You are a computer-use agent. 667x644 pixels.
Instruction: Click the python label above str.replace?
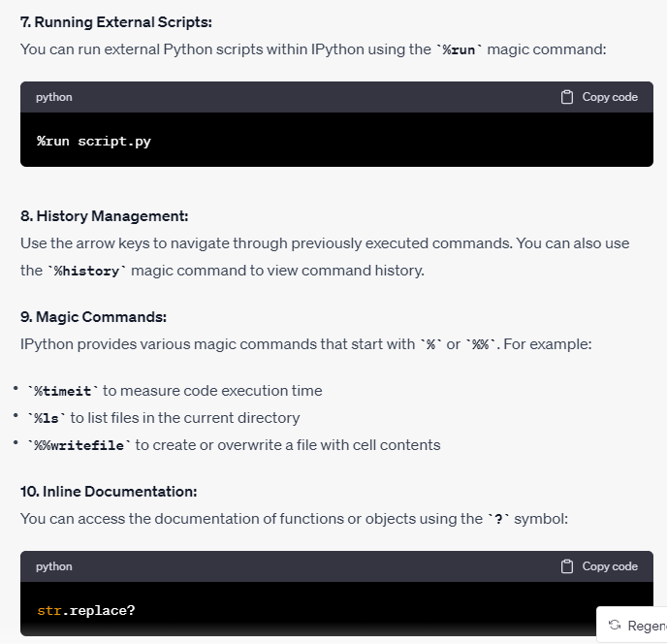(x=54, y=566)
